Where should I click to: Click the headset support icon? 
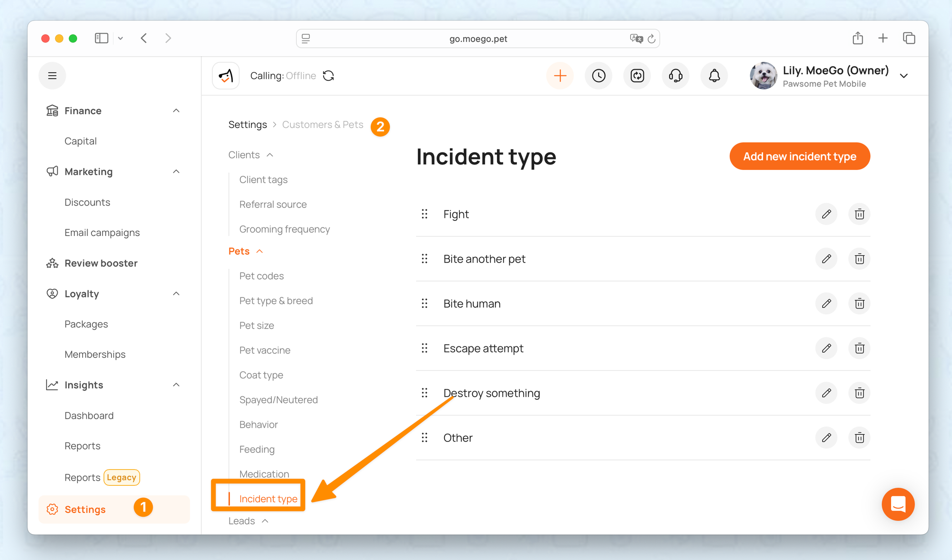pos(675,76)
